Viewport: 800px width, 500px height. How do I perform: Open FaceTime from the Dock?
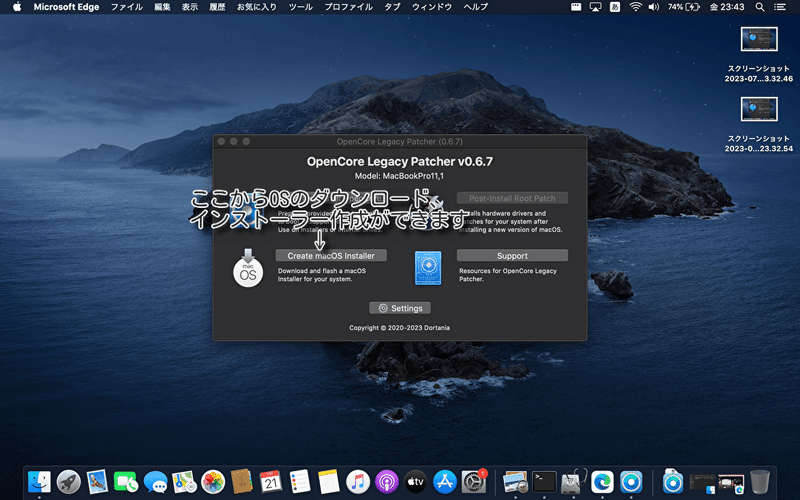pos(126,481)
